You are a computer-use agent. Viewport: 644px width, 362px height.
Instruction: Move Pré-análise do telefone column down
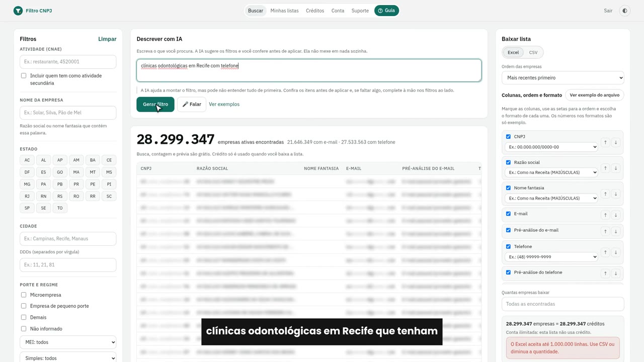[615, 274]
